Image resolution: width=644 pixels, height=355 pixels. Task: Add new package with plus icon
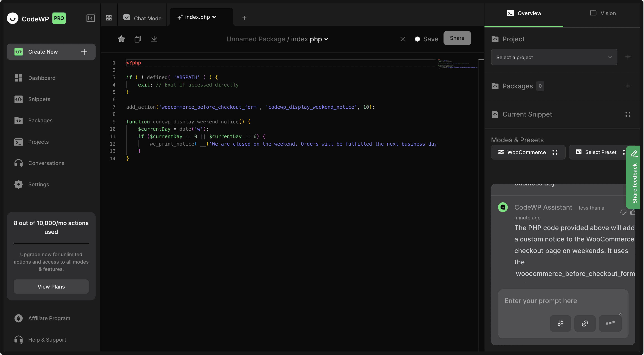coord(628,86)
